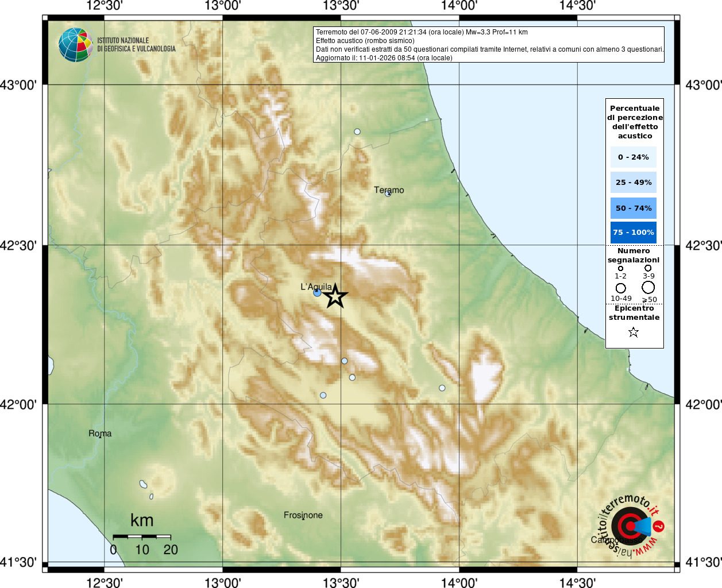Click the 10-49 reports legend circle
The width and height of the screenshot is (722, 588).
click(x=621, y=288)
